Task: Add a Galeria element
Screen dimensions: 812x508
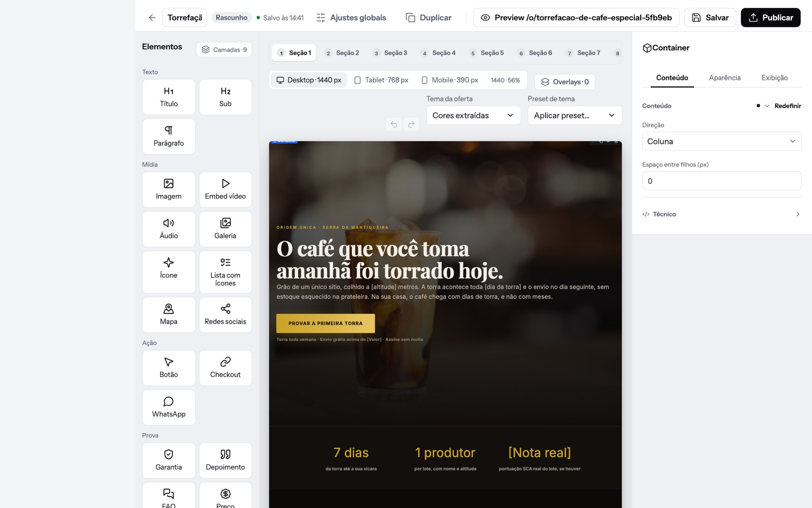Action: 225,229
